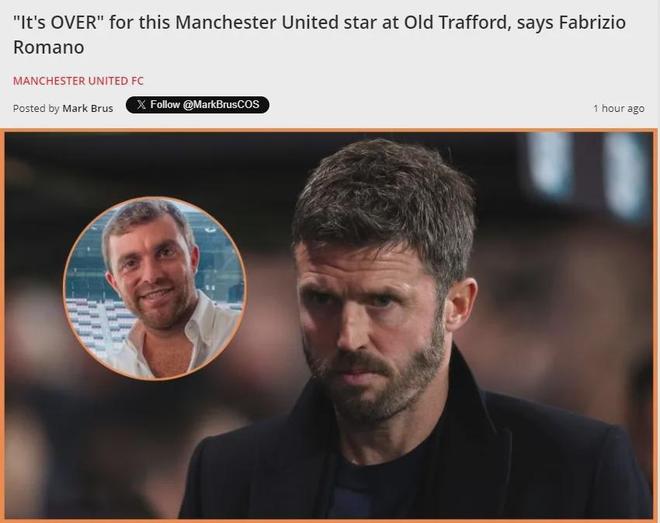
Task: Open the MANCHESTER UNITED FC category link
Action: [78, 81]
